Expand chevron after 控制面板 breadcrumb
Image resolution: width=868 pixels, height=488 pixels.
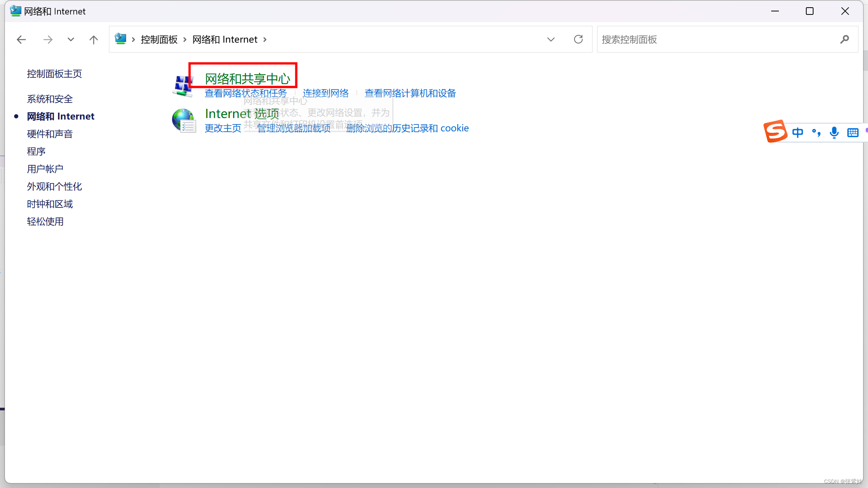[185, 40]
